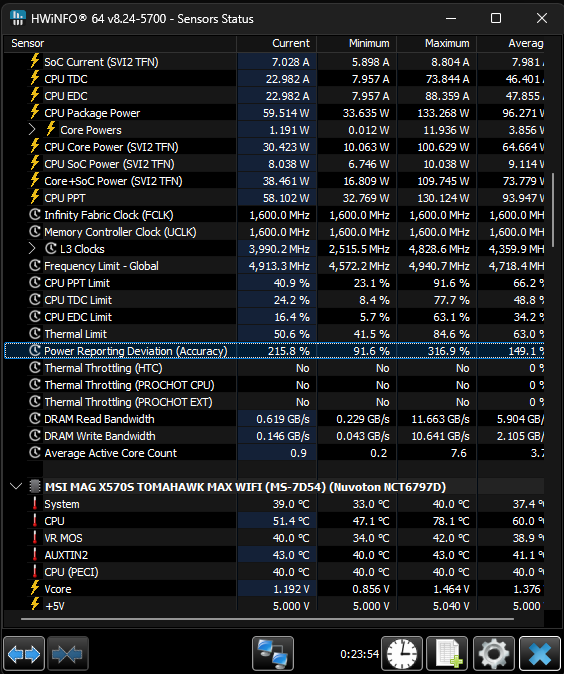Select Thermal Throttling (PROCHOT EXT) row
This screenshot has width=564, height=674.
(274, 402)
